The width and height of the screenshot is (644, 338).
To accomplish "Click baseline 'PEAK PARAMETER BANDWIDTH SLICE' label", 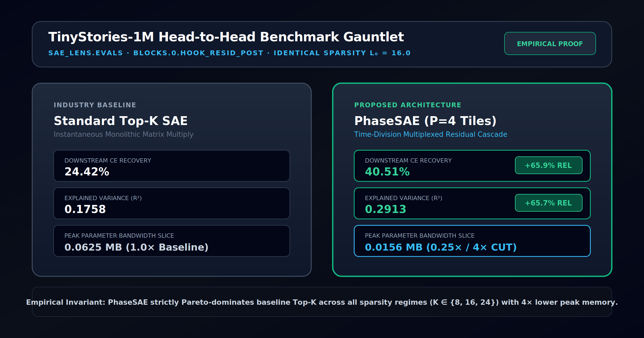I will (119, 236).
